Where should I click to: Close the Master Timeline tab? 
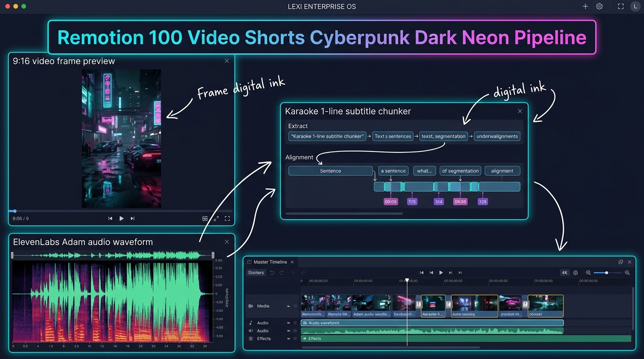292,262
